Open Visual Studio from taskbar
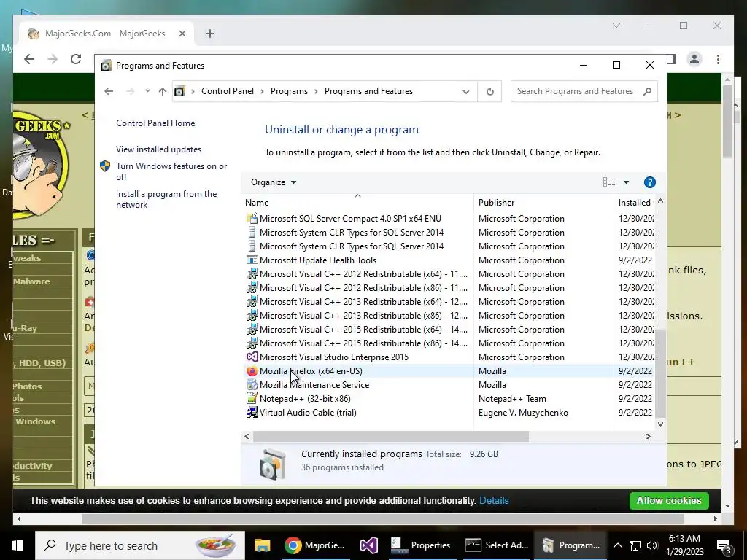747x560 pixels. (x=368, y=545)
